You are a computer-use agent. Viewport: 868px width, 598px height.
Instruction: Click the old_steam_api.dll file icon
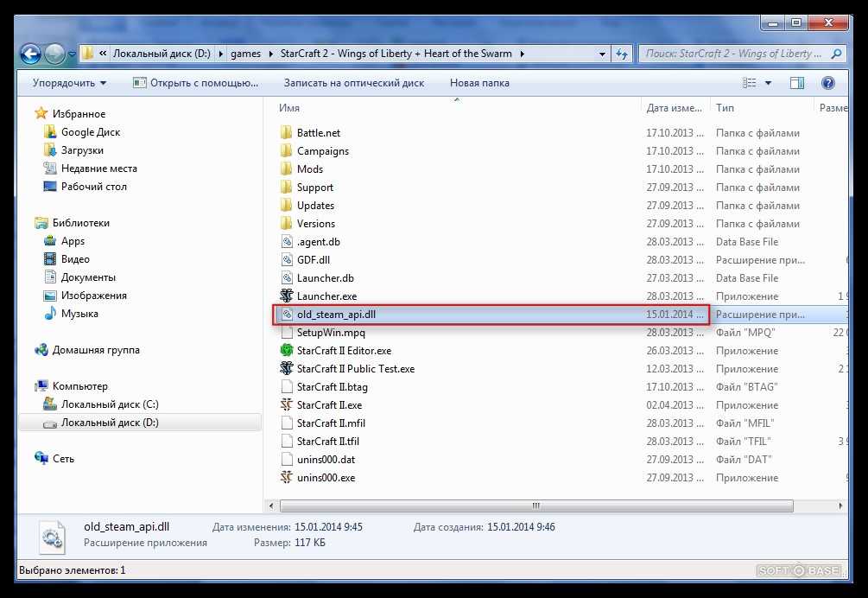tap(286, 315)
